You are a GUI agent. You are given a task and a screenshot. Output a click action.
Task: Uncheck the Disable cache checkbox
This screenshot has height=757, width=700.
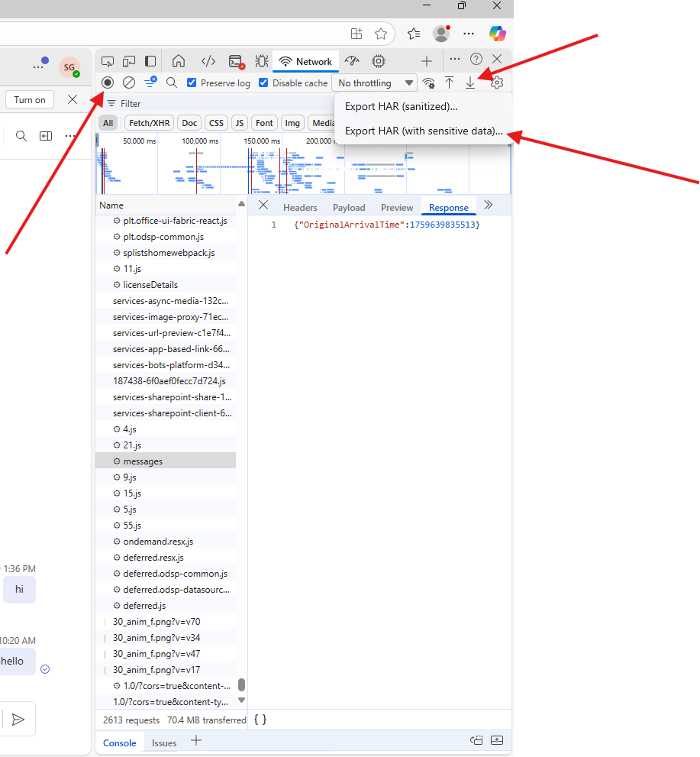pos(263,82)
